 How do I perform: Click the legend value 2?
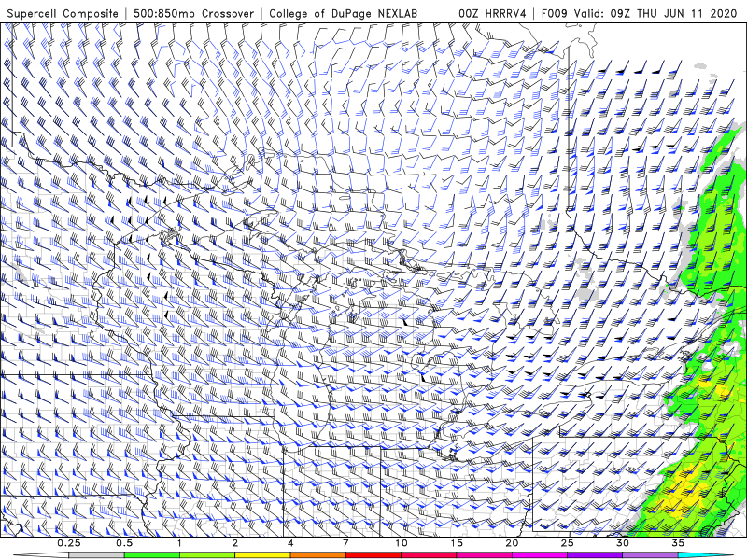(x=235, y=543)
